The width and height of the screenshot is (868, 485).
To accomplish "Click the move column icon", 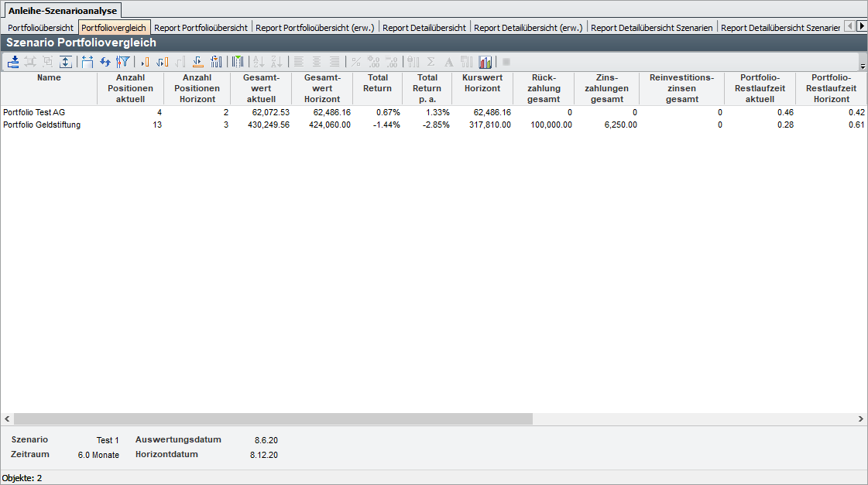I will pyautogui.click(x=163, y=62).
